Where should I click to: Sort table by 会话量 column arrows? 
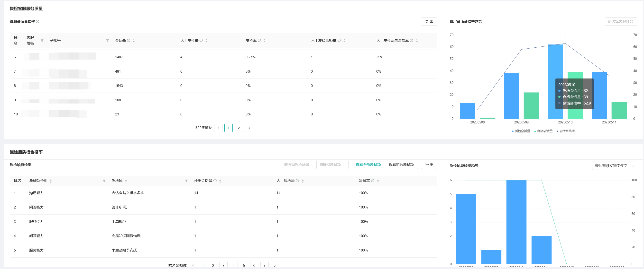pos(134,40)
